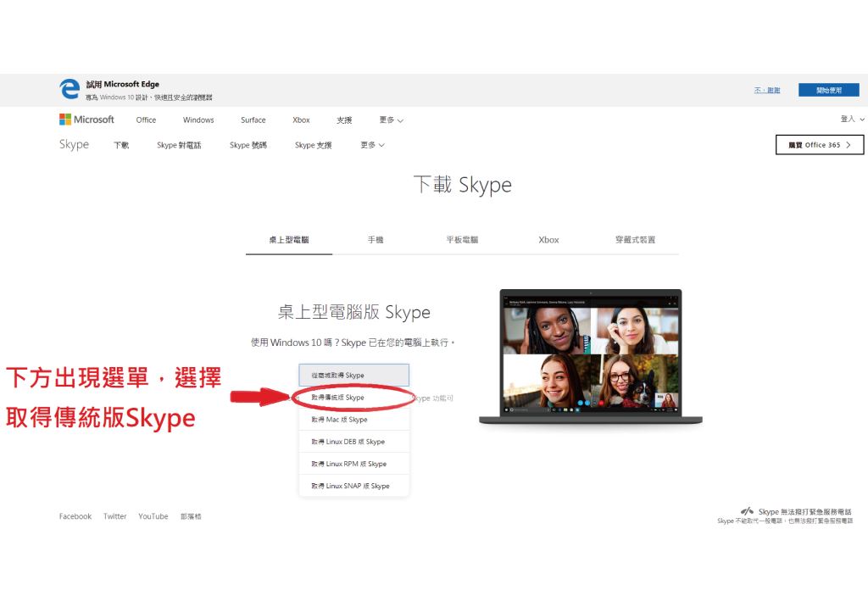Click the laptop video call image

[591, 357]
